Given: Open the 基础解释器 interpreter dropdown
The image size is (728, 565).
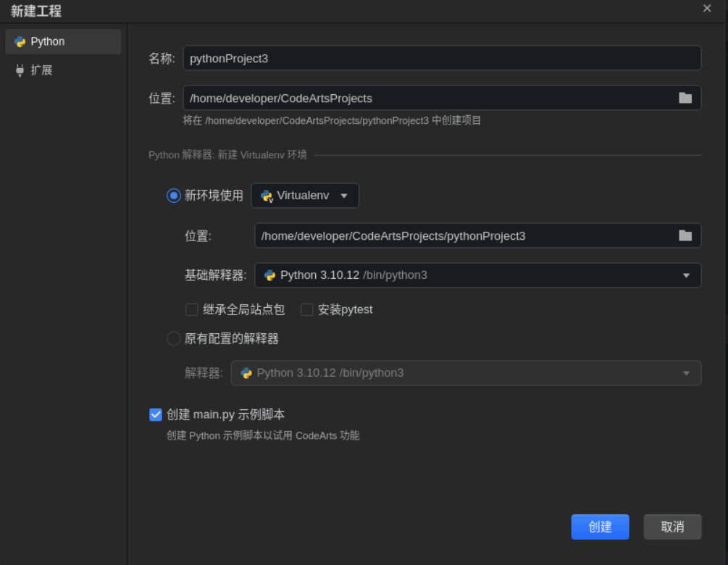Looking at the screenshot, I should [477, 275].
